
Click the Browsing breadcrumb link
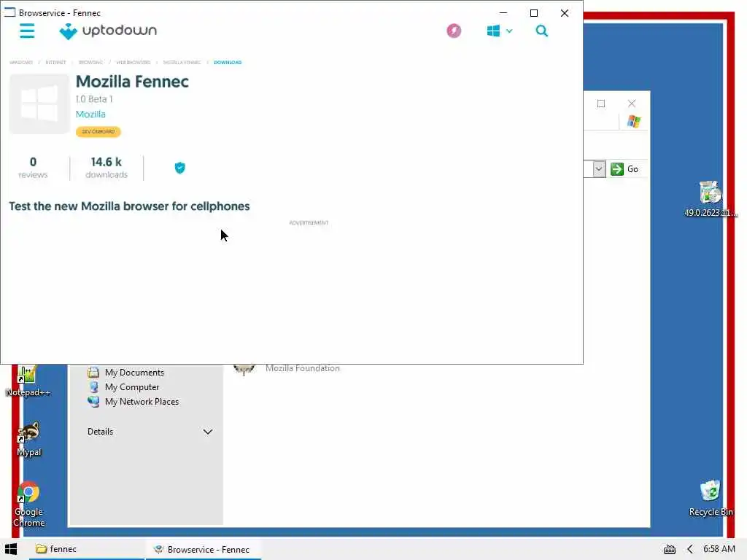tap(90, 63)
